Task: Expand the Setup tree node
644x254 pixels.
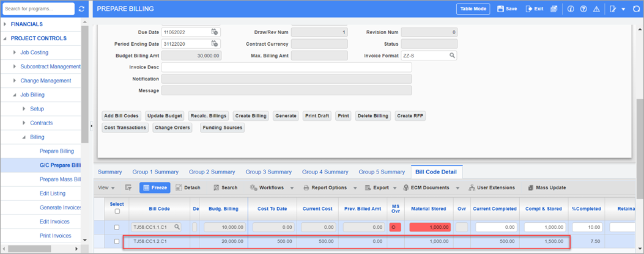Action: (x=24, y=109)
